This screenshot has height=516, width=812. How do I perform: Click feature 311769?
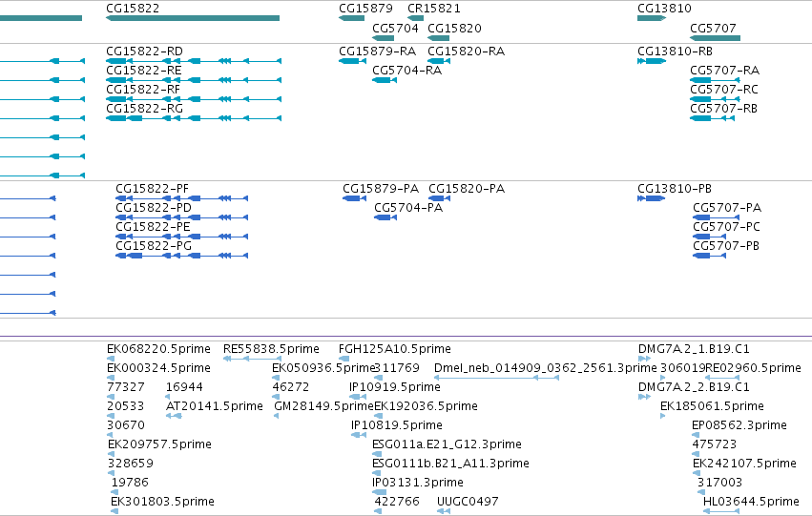coord(378,378)
